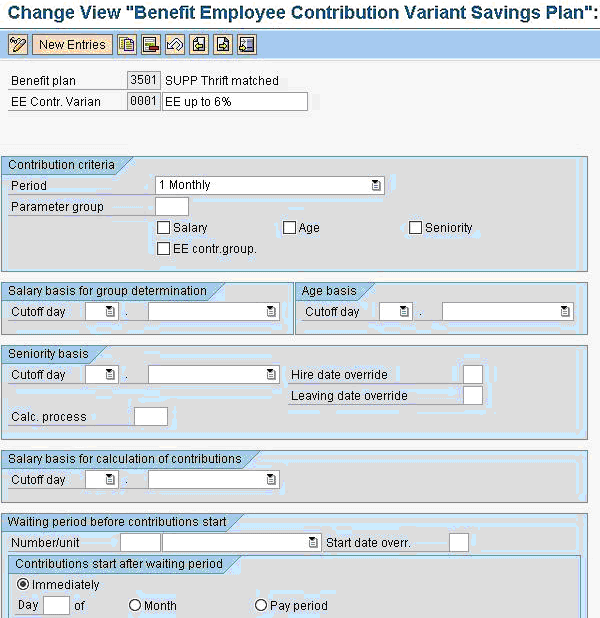Viewport: 600px width, 618px height.
Task: Toggle the EE contr.group. checkbox
Action: pyautogui.click(x=164, y=249)
